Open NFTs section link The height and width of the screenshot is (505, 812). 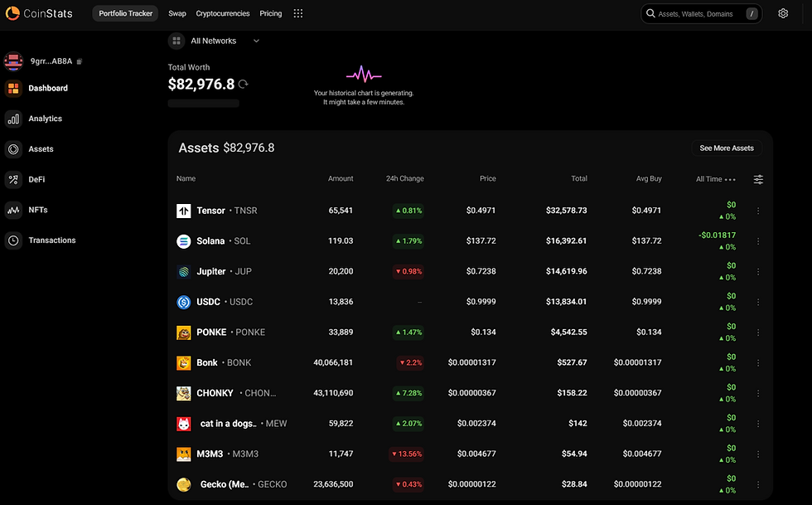click(38, 210)
